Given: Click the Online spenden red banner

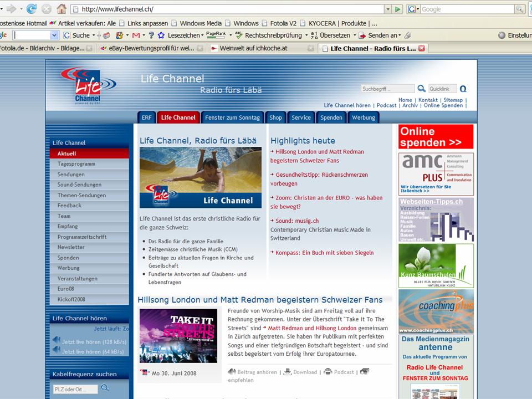Looking at the screenshot, I should click(x=436, y=137).
